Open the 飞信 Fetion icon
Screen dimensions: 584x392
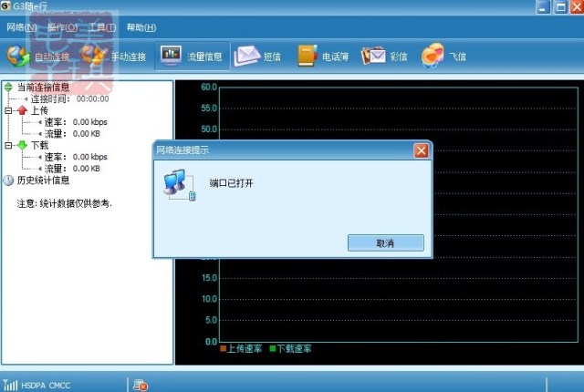433,56
